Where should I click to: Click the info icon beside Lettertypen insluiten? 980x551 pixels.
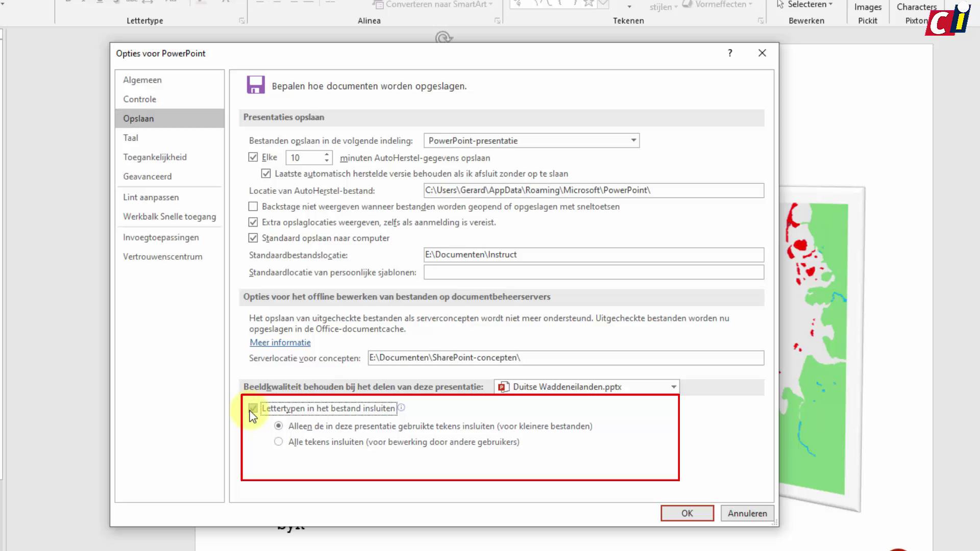[402, 408]
